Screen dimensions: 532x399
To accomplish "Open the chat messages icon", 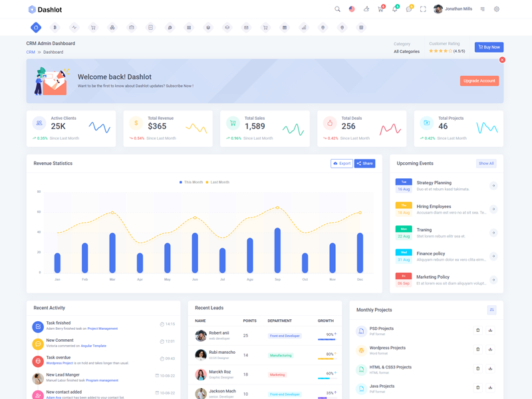I will 409,9.
